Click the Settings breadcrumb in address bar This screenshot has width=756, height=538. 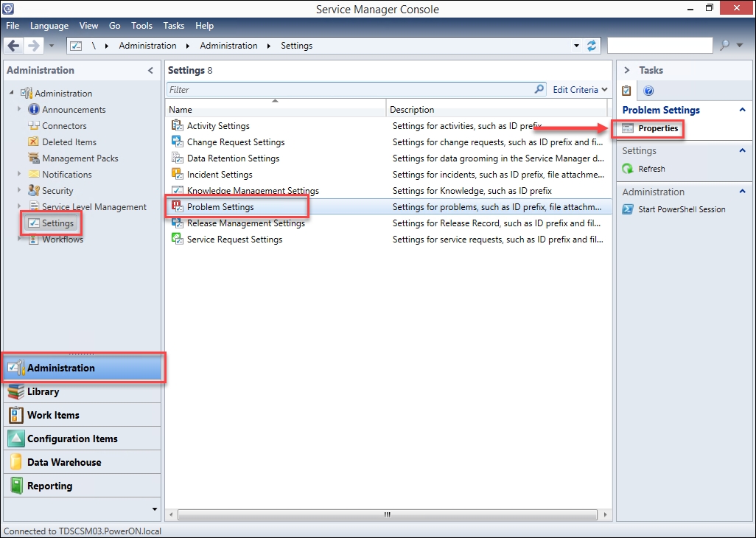pos(296,46)
